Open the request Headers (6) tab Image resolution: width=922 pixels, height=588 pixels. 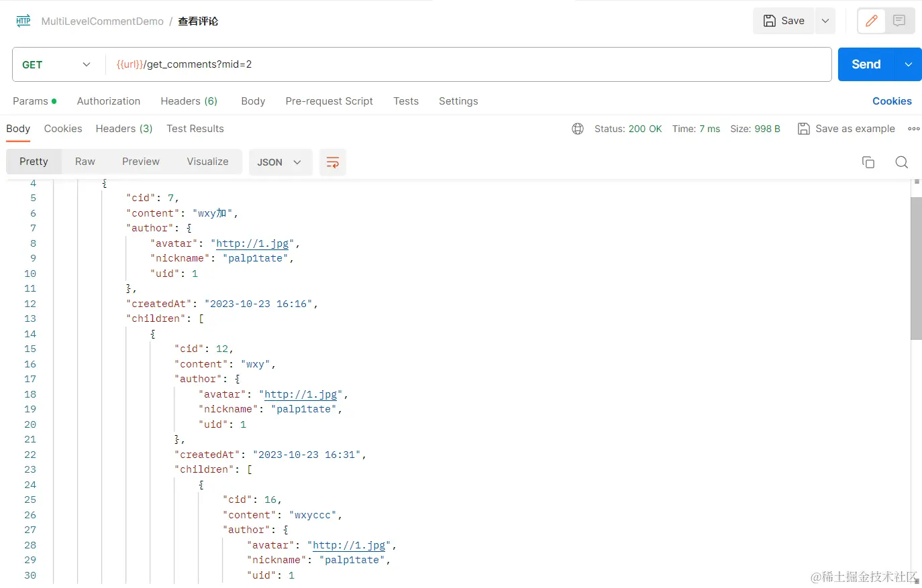[x=189, y=101]
